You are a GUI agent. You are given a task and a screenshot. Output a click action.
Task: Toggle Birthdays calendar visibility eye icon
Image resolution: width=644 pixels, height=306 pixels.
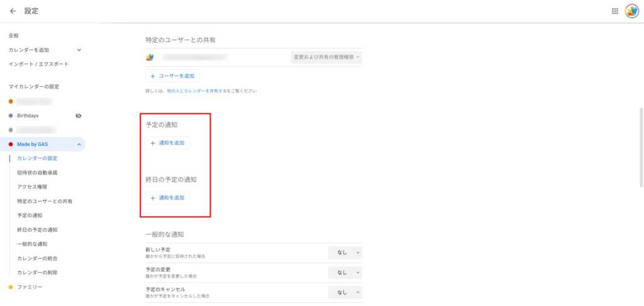(x=79, y=116)
